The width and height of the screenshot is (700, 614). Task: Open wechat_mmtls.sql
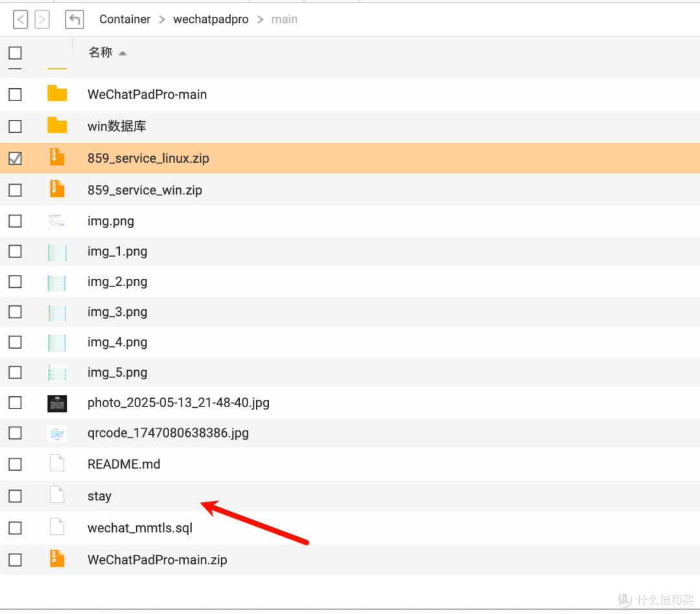coord(139,527)
